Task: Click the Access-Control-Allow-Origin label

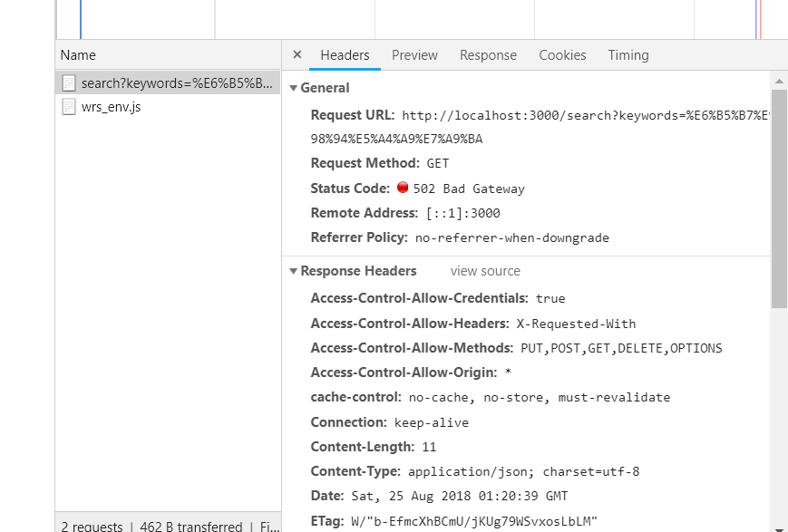Action: (404, 372)
